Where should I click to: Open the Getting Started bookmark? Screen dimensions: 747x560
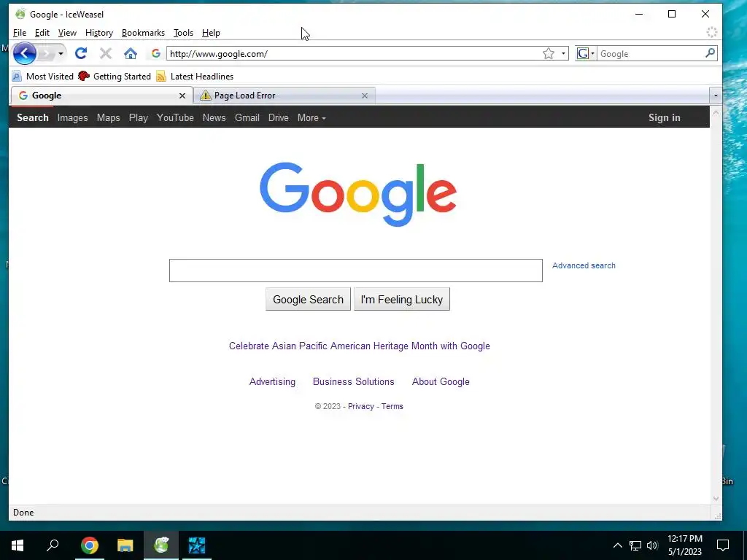click(115, 76)
